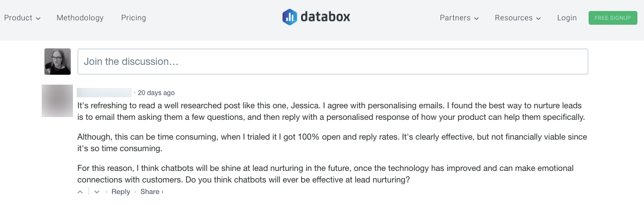Expand the Resources dropdown menu
Image resolution: width=644 pixels, height=205 pixels.
click(x=517, y=18)
